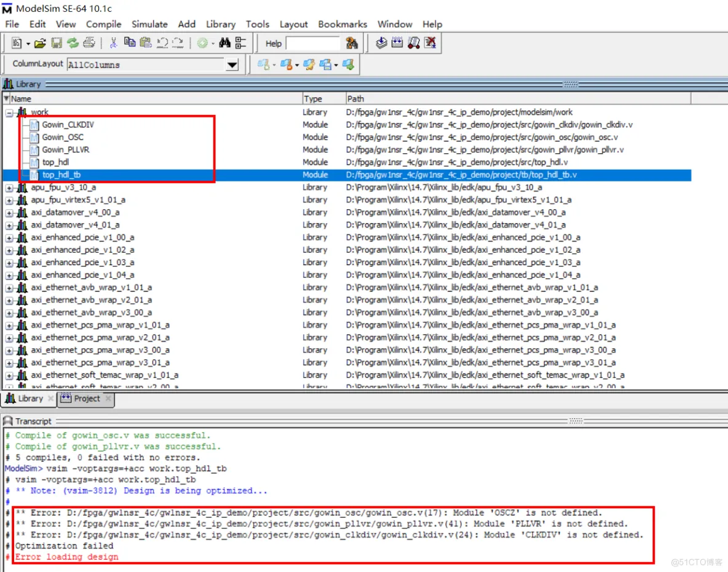The height and width of the screenshot is (572, 728).
Task: Click the fourth layout toolbar icon with disk
Action: coord(325,65)
